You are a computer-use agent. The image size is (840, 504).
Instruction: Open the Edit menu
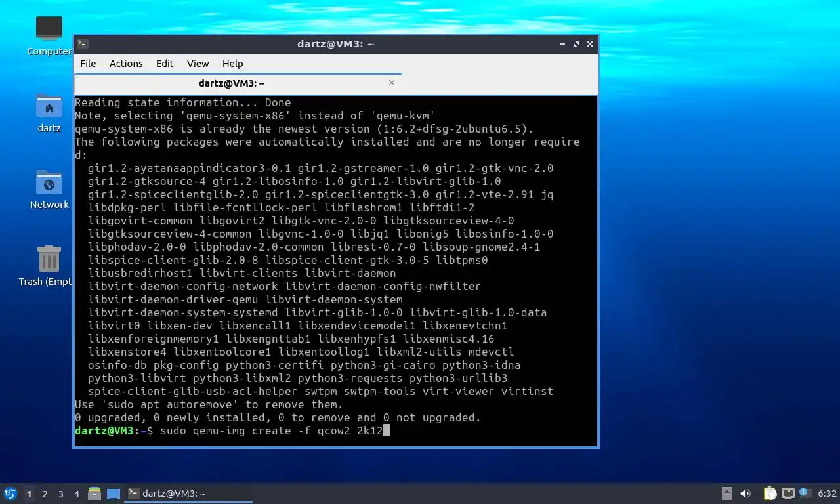click(165, 64)
